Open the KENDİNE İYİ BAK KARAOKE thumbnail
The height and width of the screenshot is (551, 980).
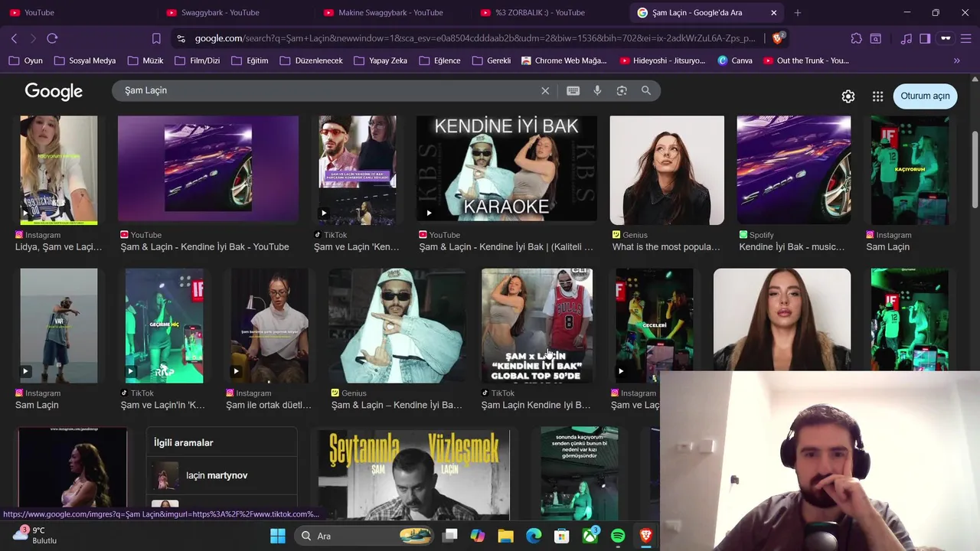507,168
